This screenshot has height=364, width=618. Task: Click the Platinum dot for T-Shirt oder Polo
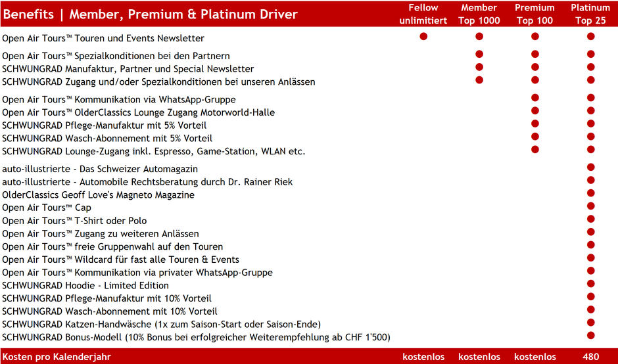590,219
